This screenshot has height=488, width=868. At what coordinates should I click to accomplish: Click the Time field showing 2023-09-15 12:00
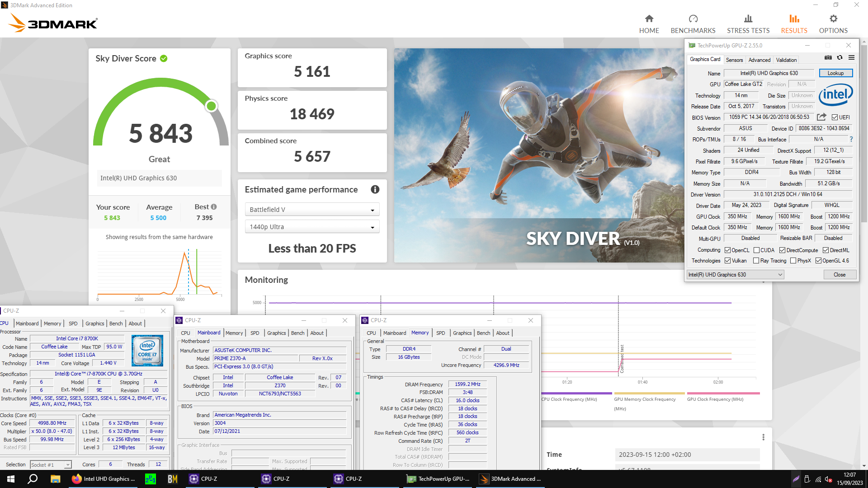click(x=687, y=455)
